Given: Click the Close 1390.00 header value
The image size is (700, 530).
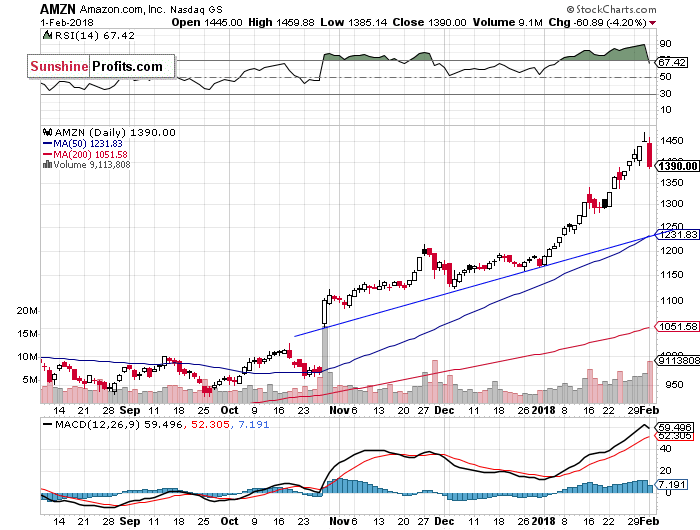Looking at the screenshot, I should click(429, 22).
